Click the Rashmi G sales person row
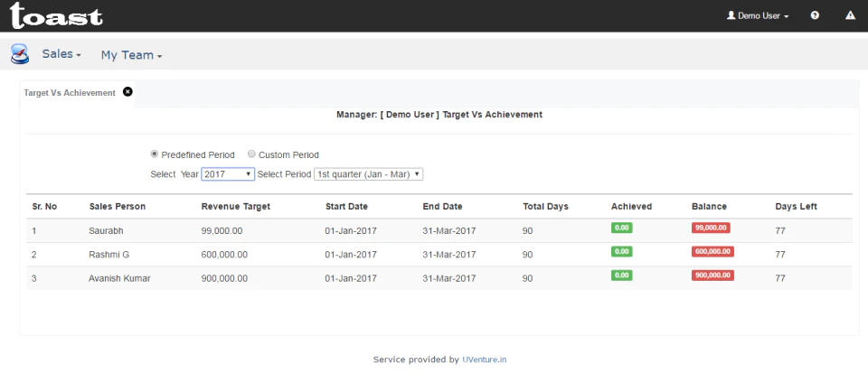 coord(439,254)
